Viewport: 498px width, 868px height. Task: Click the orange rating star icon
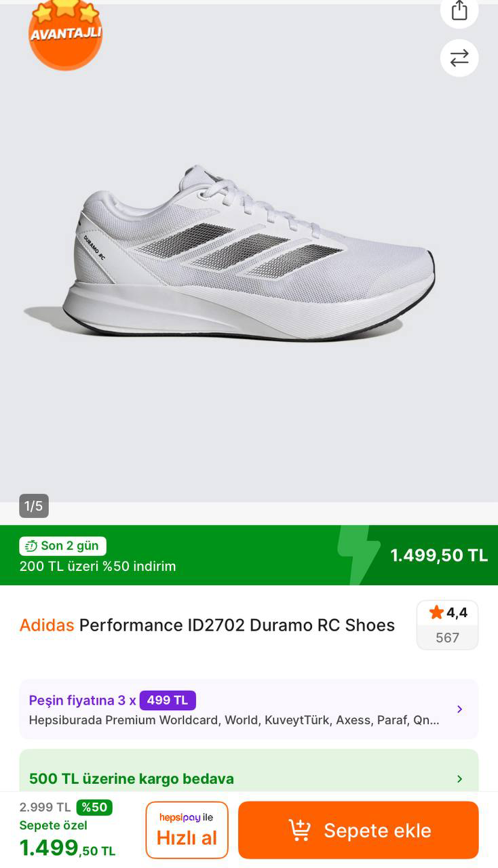click(436, 613)
